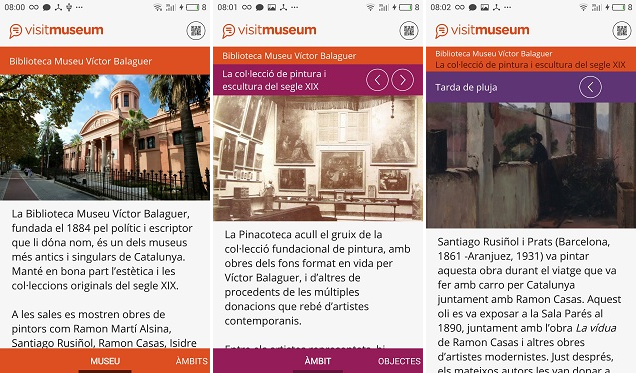
Task: Open Biblioteca Museu Víctor Balaguer header on first screen
Action: coord(105,61)
